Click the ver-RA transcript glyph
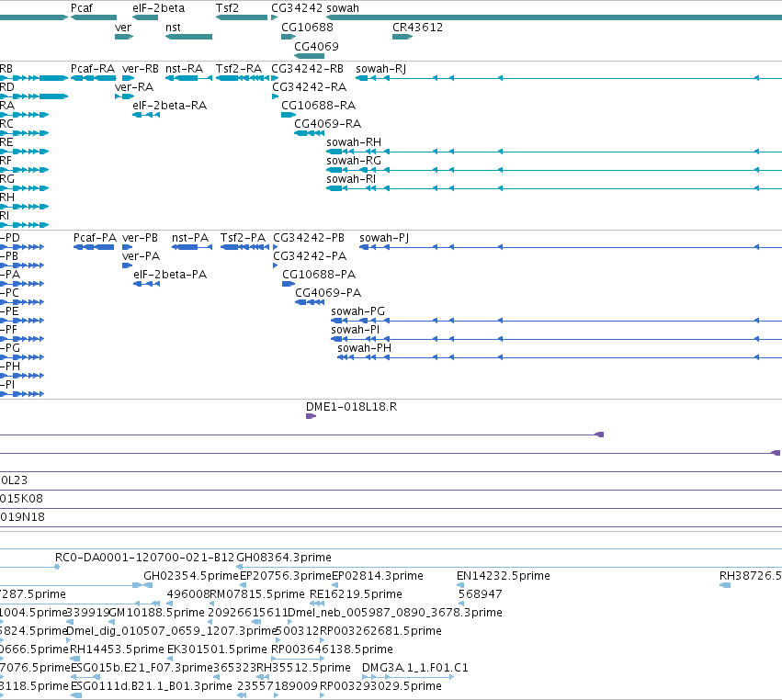Viewport: 782px width, 700px height. point(124,96)
